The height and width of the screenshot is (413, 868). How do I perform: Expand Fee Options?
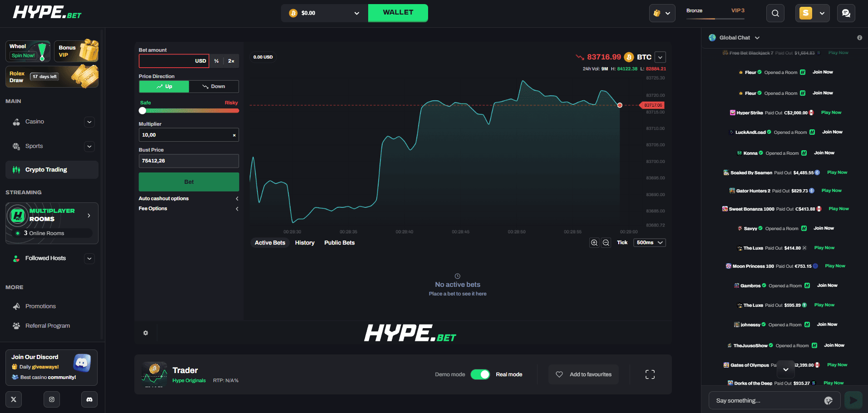point(188,209)
